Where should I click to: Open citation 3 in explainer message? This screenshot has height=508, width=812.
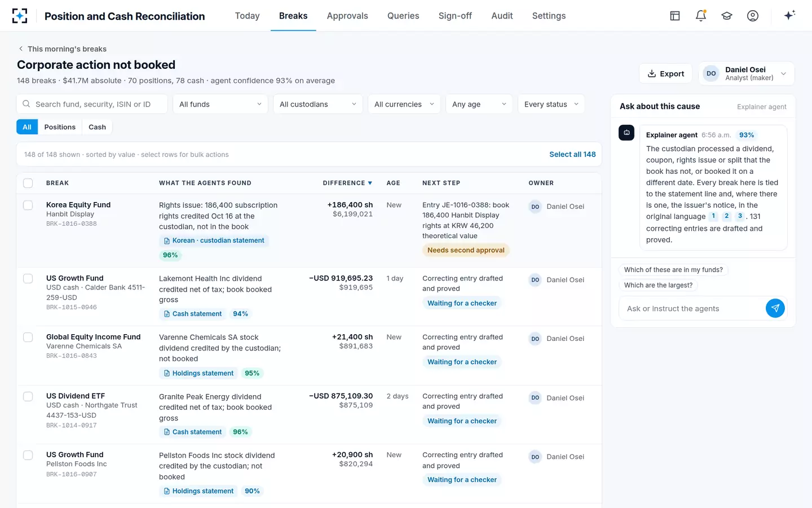740,216
